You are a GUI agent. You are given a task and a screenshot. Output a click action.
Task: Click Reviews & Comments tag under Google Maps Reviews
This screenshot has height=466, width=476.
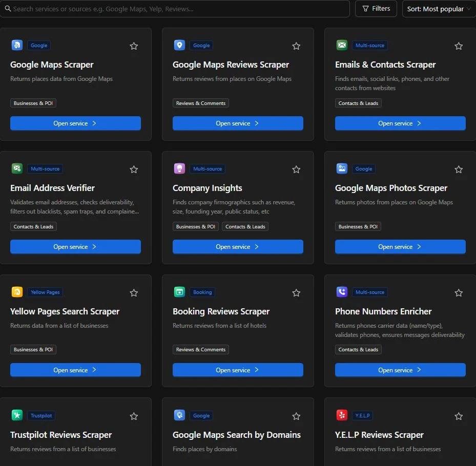click(x=201, y=103)
